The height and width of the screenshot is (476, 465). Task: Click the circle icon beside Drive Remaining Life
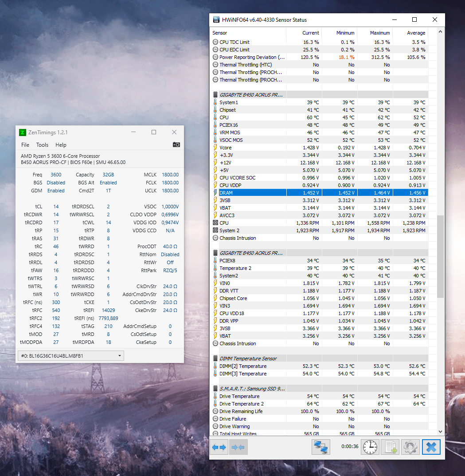(x=215, y=411)
